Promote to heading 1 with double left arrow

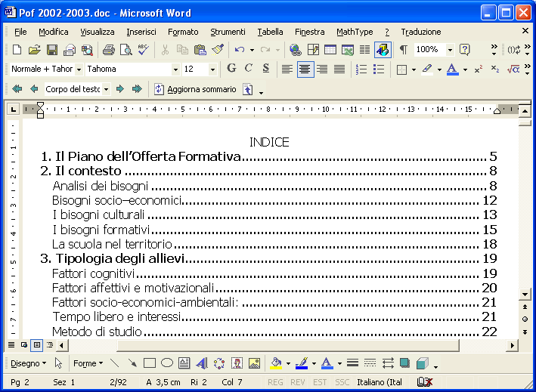pos(17,89)
